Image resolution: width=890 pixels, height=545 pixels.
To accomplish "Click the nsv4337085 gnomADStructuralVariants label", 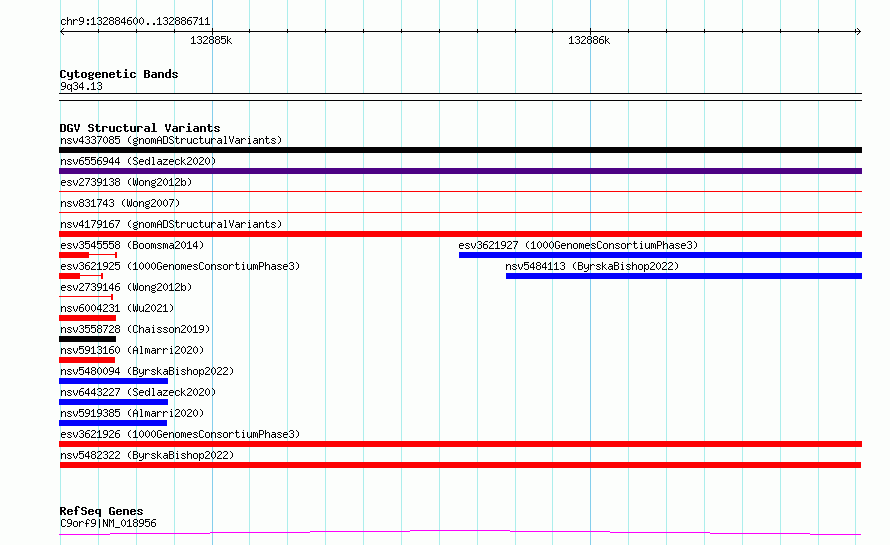I will click(171, 140).
